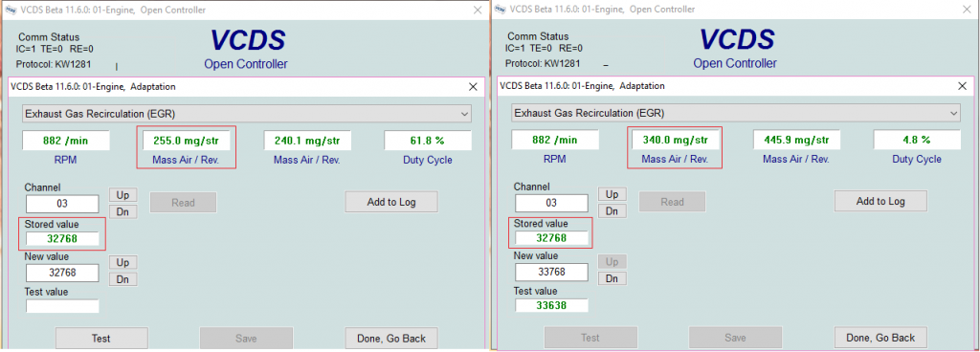Decrease new value with Dn in right window
Viewport: 980px width, 352px height.
point(612,278)
